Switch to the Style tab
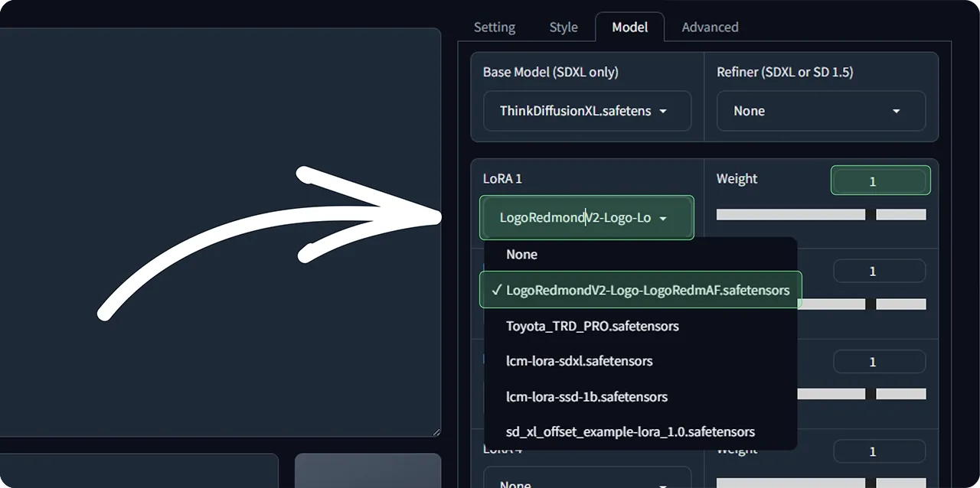Viewport: 980px width, 488px height. [563, 27]
